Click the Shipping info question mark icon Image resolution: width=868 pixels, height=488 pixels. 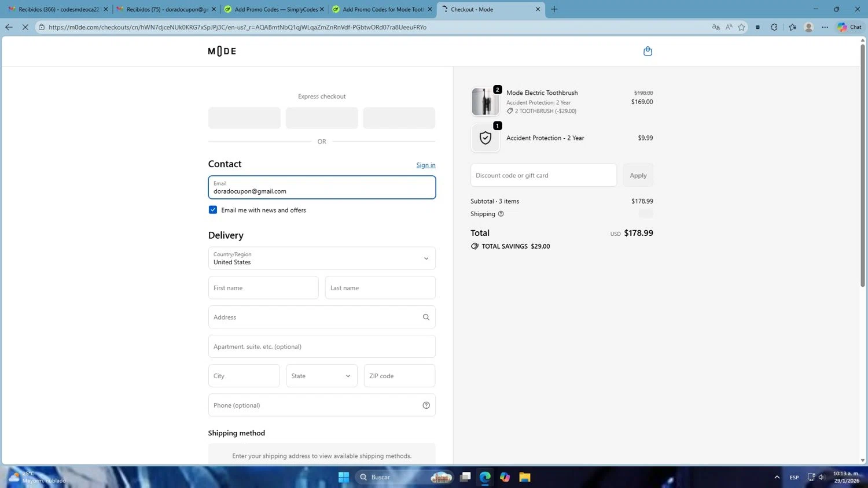501,214
